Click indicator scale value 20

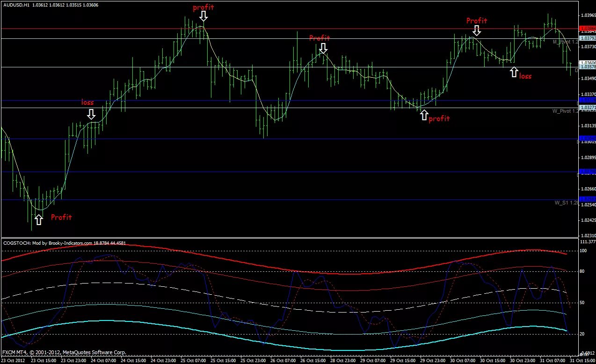[583, 334]
